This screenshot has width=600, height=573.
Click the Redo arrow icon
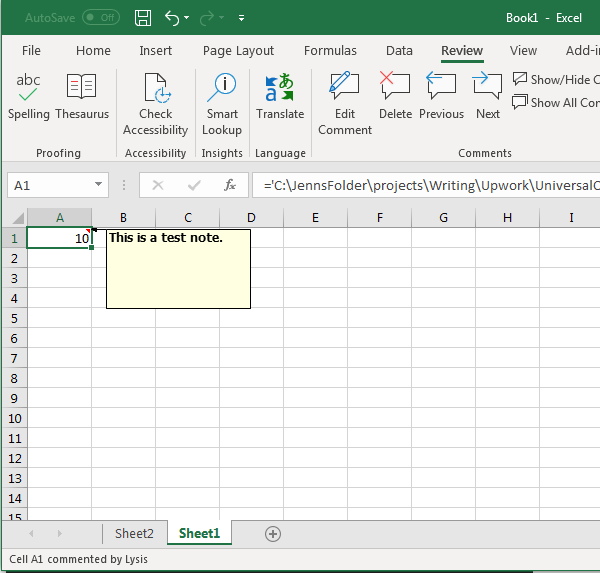pos(207,18)
